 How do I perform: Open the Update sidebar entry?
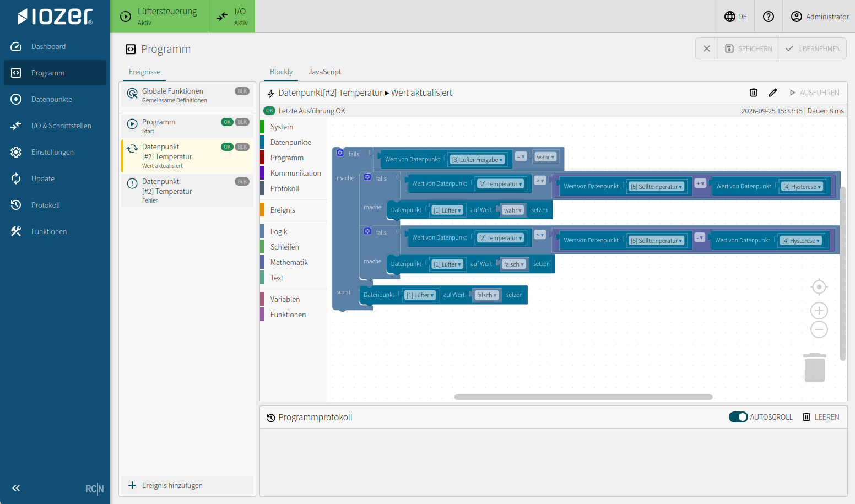click(55, 178)
